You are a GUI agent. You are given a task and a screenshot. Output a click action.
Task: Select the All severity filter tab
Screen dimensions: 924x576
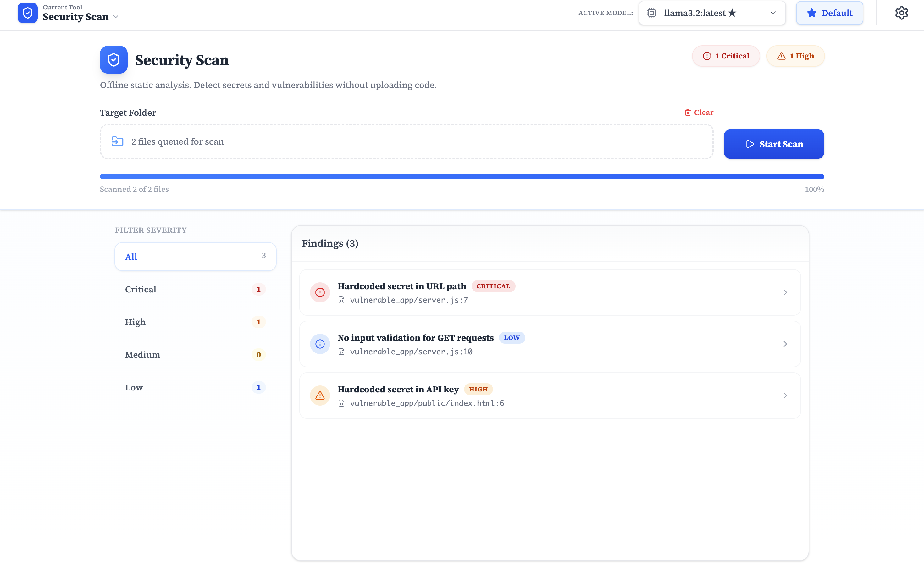pyautogui.click(x=195, y=256)
